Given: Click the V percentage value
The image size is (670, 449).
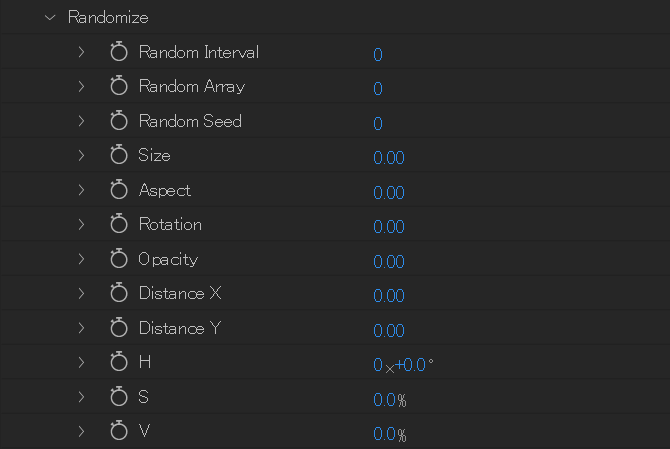Looking at the screenshot, I should tap(389, 435).
